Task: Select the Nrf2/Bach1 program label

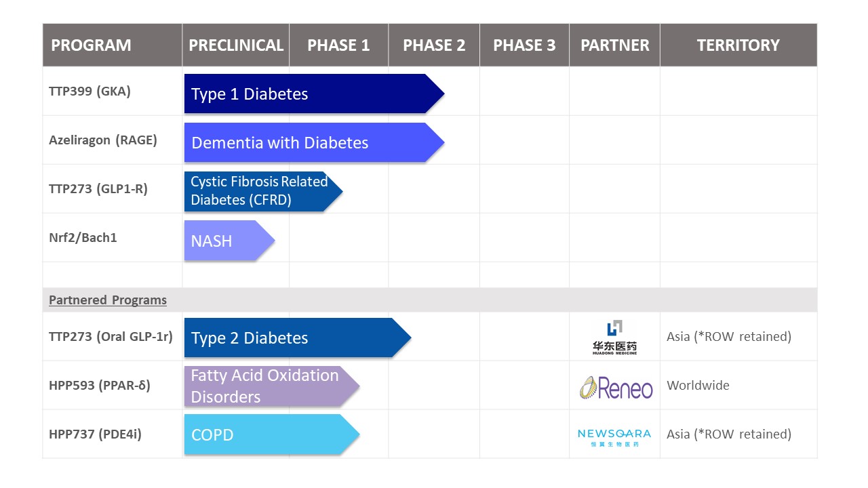Action: 83,238
